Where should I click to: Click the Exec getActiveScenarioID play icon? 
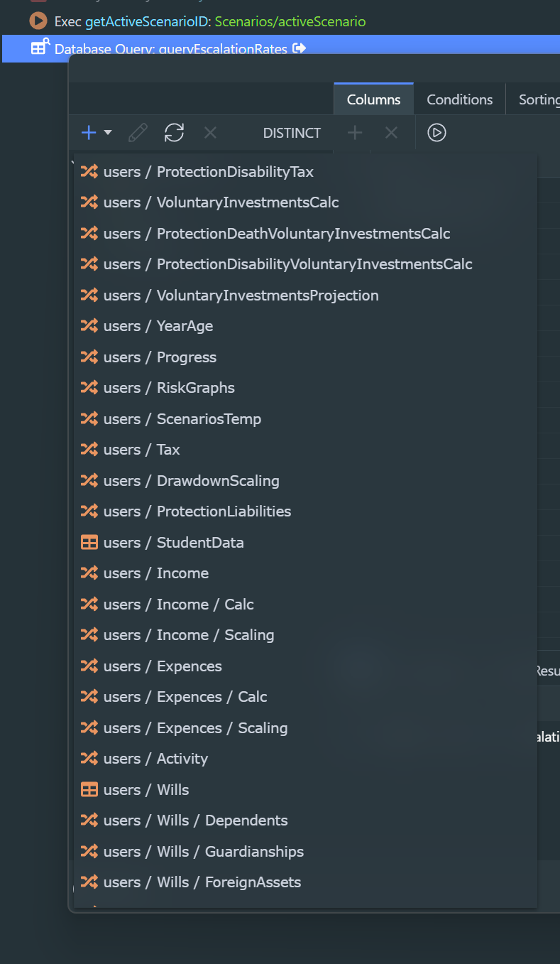[x=38, y=21]
